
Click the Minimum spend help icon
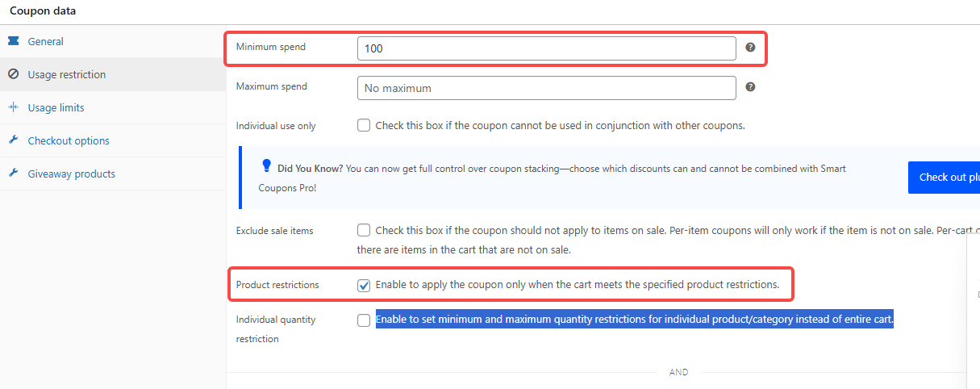(x=750, y=48)
